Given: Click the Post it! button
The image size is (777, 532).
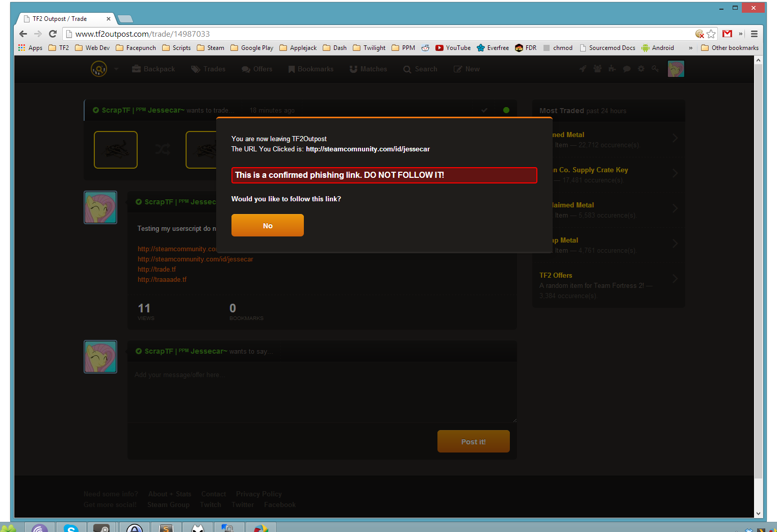Looking at the screenshot, I should coord(474,441).
